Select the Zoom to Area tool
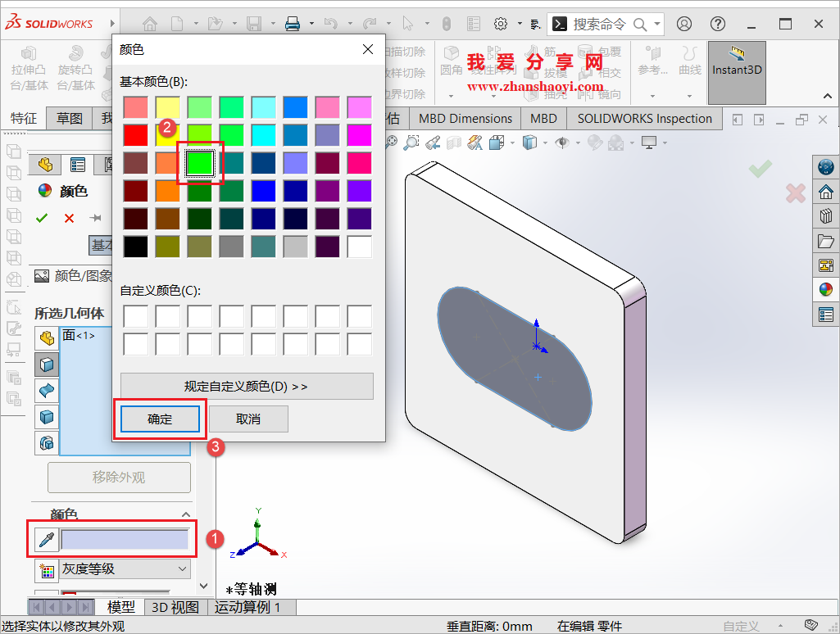This screenshot has width=840, height=634. tap(411, 142)
